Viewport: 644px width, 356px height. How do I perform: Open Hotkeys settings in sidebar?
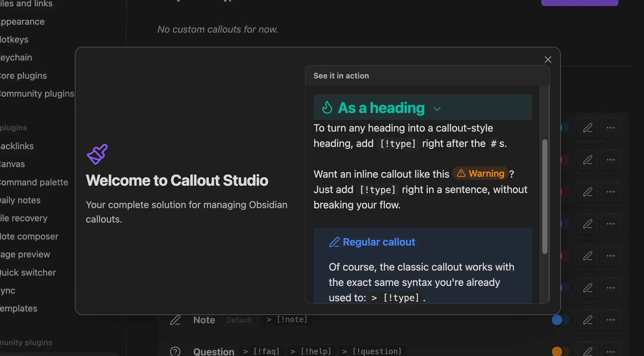click(x=14, y=39)
